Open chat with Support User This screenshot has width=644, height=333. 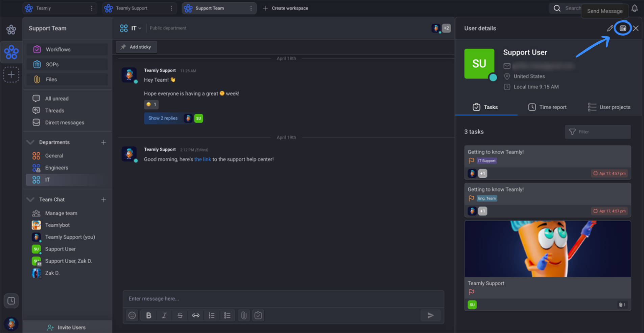click(60, 249)
